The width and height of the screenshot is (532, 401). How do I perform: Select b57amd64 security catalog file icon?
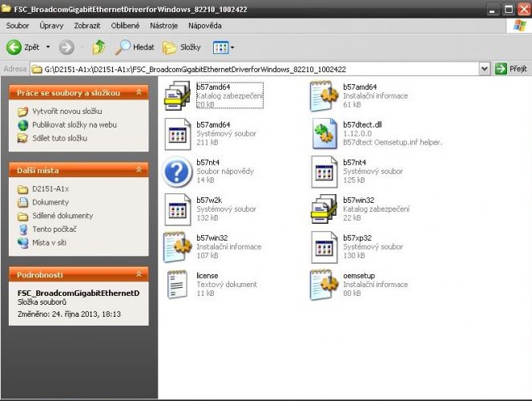click(x=177, y=95)
